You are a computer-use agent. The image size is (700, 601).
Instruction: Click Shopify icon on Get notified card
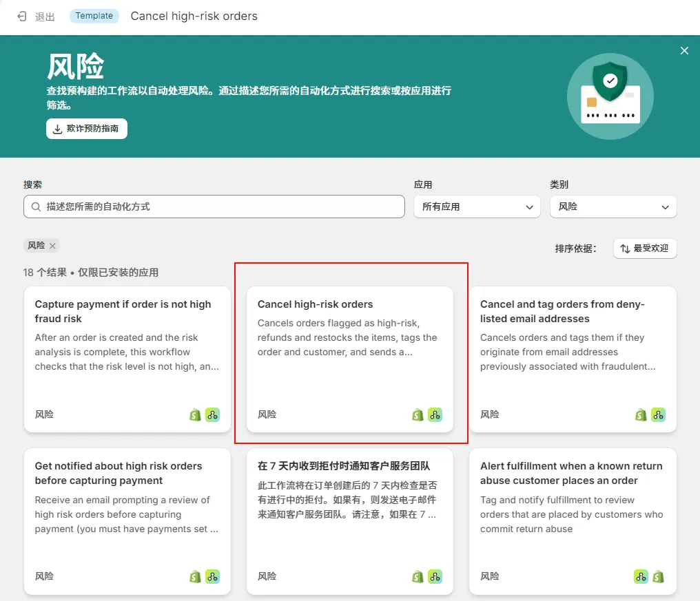[196, 576]
